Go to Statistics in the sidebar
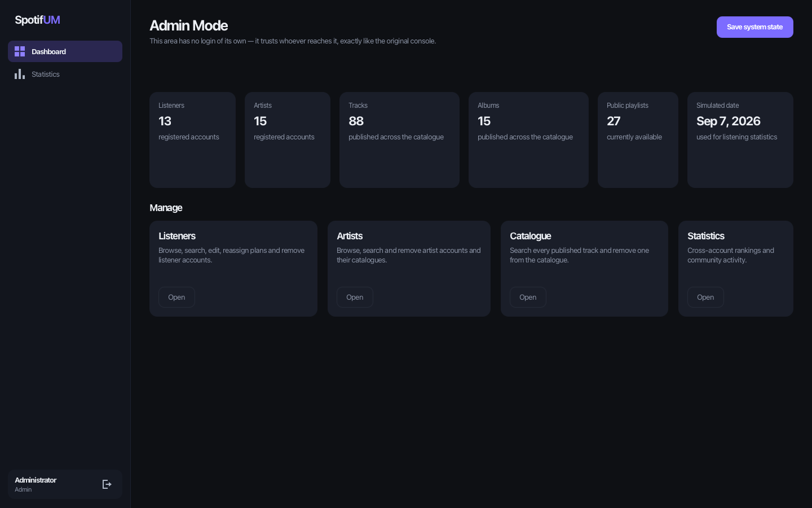 [65, 74]
